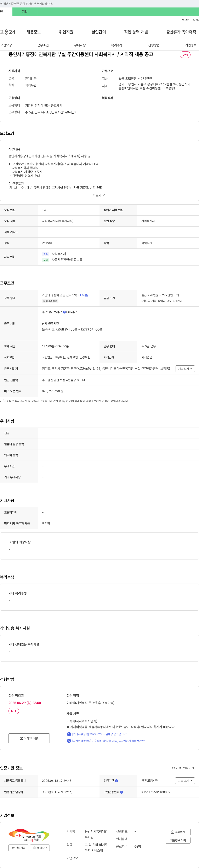Open 지도 보기 for 용인고용센터
Screen dimensions: 199x868
185,781
